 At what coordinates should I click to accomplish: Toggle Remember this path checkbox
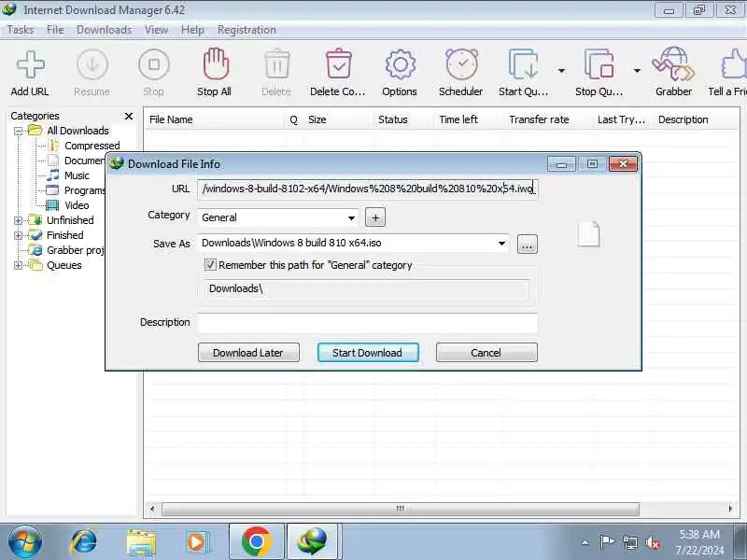pos(210,265)
